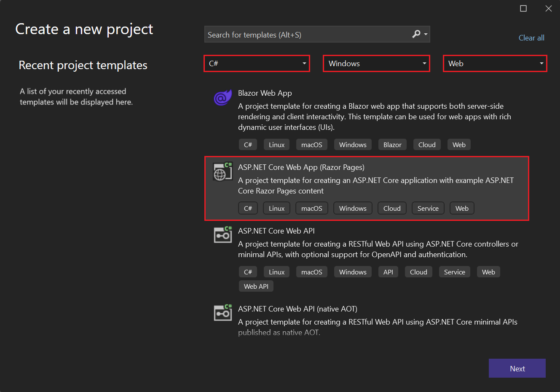Select the Cloud tag on Razor Pages template

[392, 208]
